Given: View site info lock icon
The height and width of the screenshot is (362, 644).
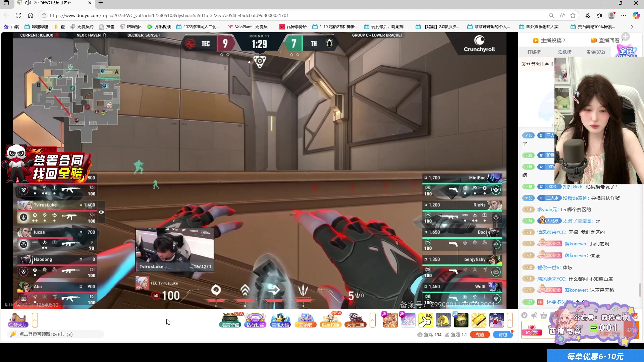Looking at the screenshot, I should tap(44, 15).
